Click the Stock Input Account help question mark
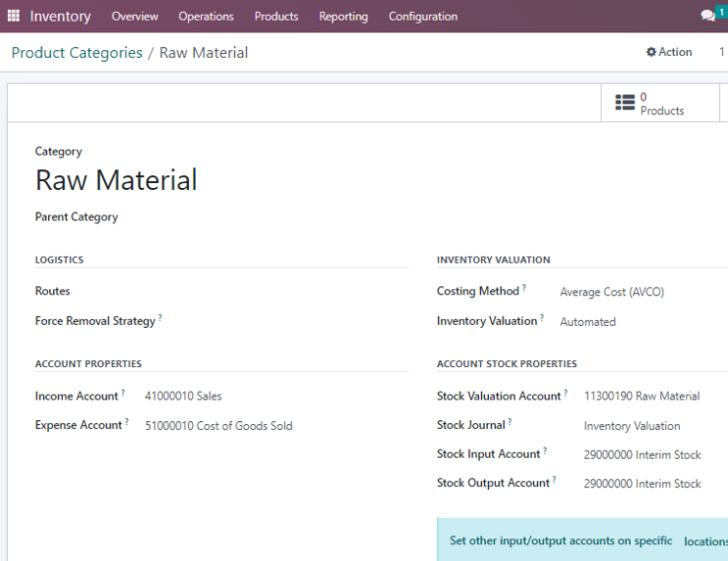The height and width of the screenshot is (561, 728). (545, 451)
